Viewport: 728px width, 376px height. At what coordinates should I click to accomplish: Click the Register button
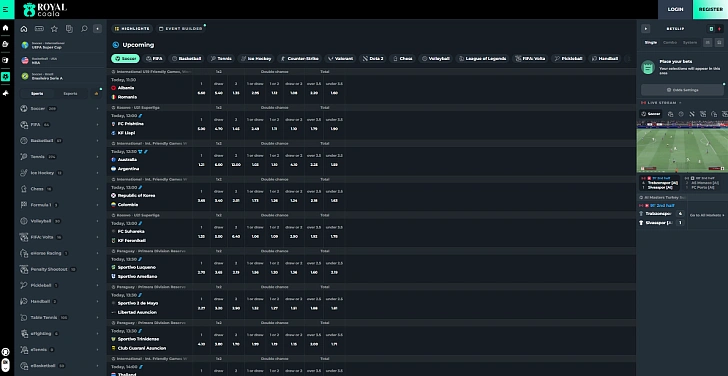(x=710, y=9)
